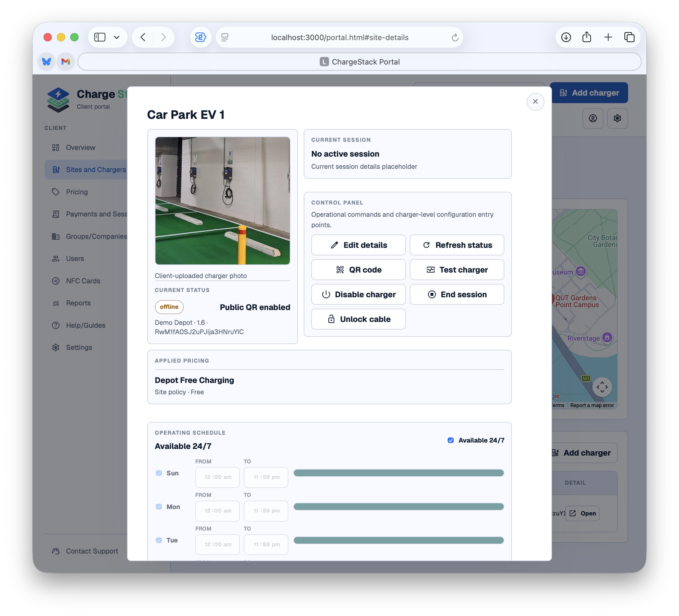Click the offline status badge
This screenshot has width=679, height=616.
169,307
